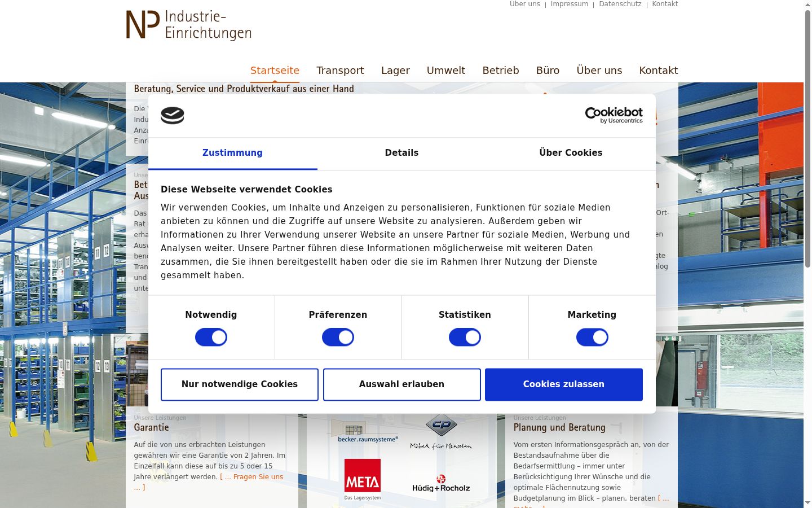
Task: Open the Datenschutz link in header
Action: (620, 4)
